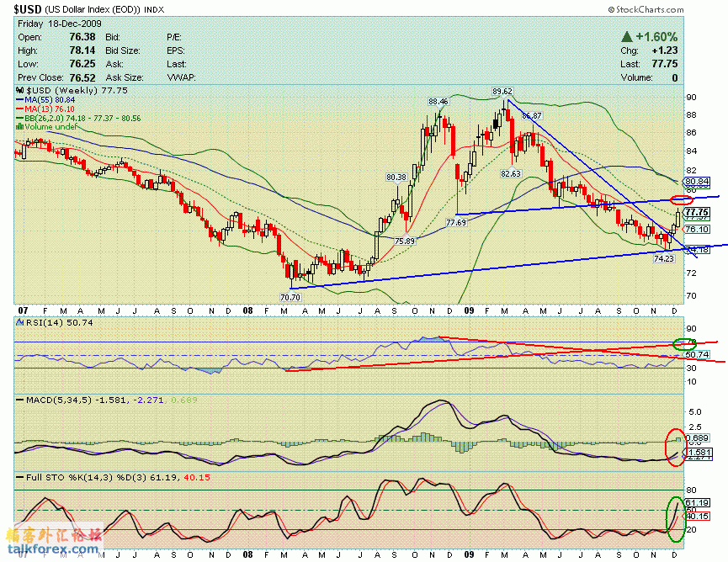Click the Ask Size: label

[x=125, y=77]
